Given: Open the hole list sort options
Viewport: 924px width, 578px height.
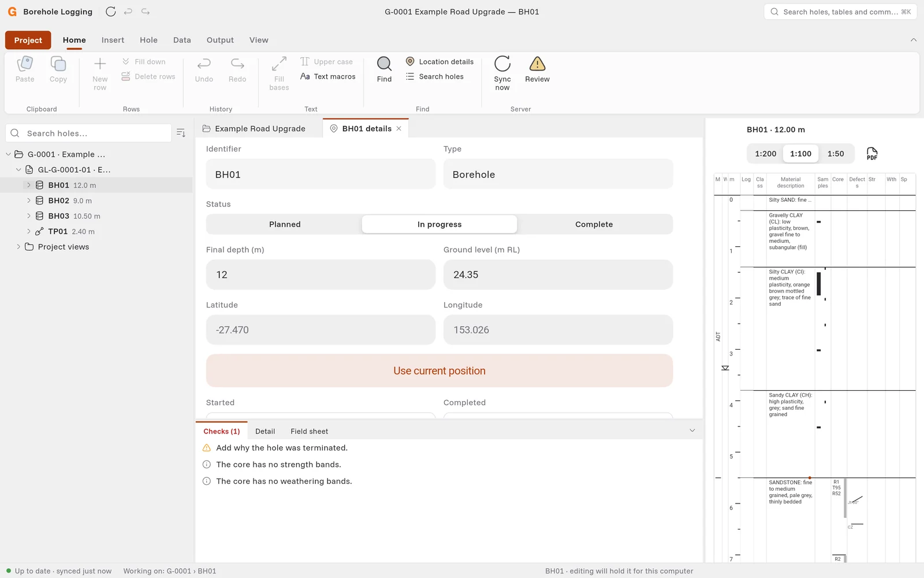Looking at the screenshot, I should tap(181, 133).
